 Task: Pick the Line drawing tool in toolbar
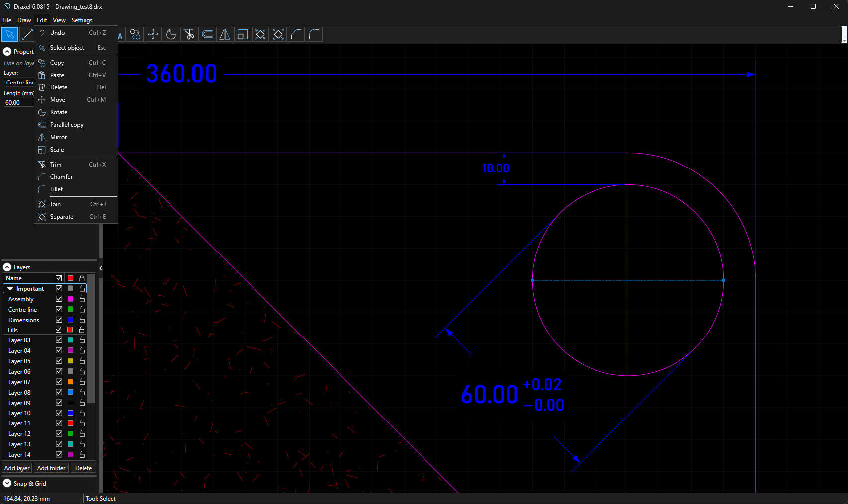click(27, 34)
